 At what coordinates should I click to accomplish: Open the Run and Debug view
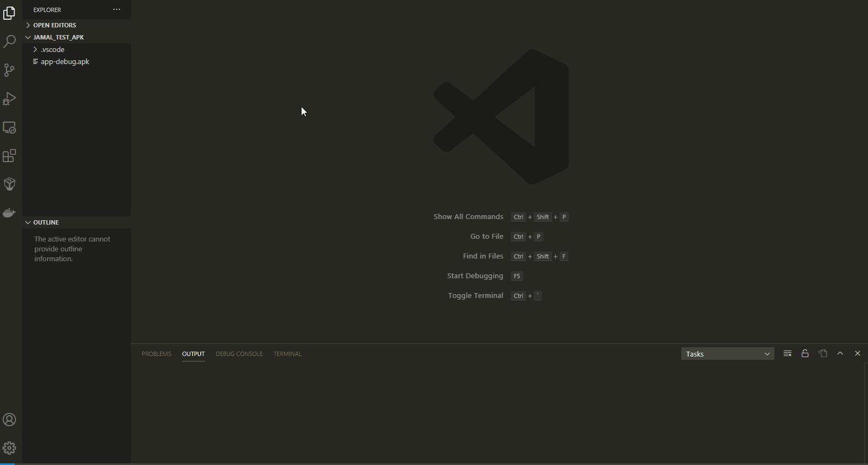[9, 99]
